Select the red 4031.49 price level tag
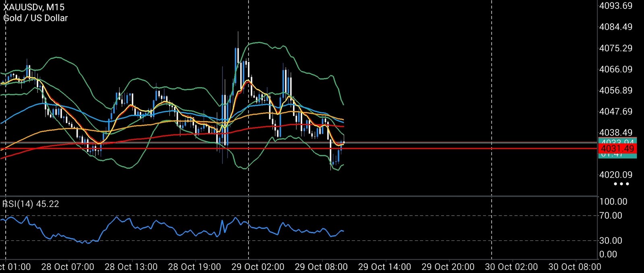 pos(617,149)
